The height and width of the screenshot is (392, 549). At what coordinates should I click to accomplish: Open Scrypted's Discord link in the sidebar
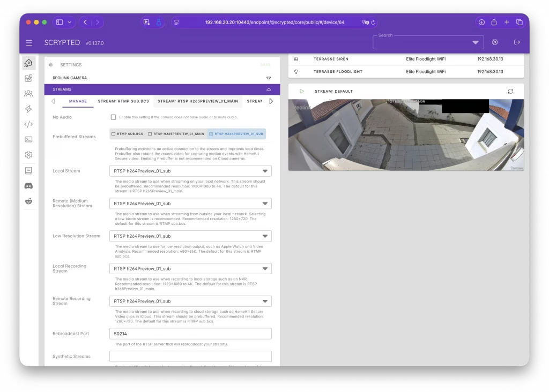point(29,186)
